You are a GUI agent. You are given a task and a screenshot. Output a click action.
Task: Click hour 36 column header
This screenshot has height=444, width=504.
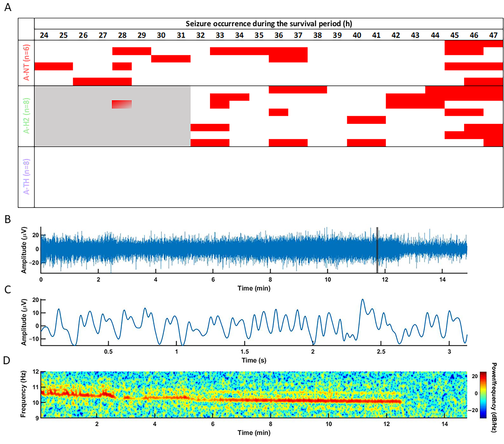pos(278,35)
